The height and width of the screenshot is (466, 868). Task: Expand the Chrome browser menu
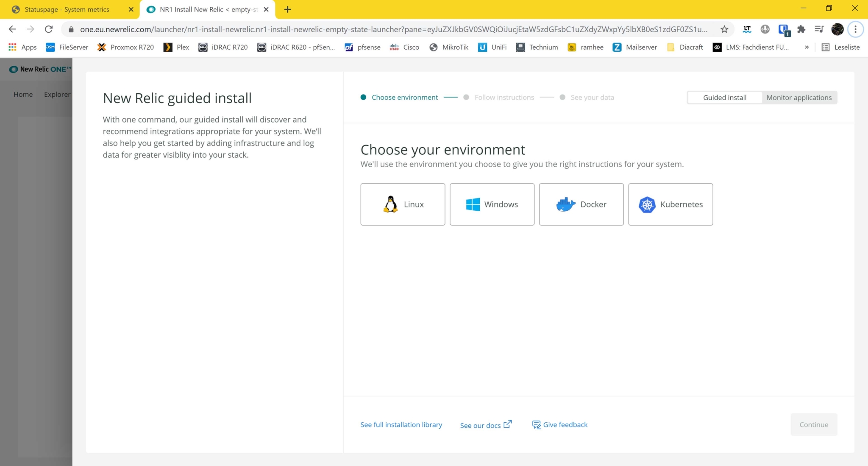pos(855,29)
